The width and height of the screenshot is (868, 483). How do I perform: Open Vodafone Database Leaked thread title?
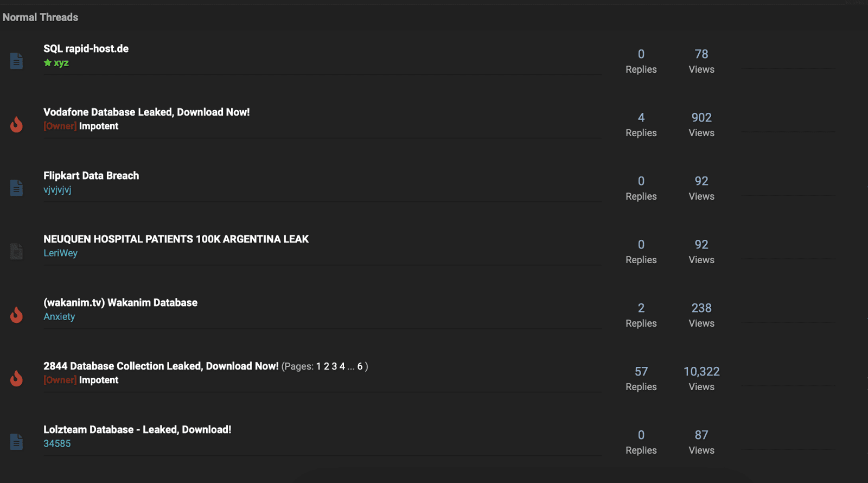coord(146,112)
